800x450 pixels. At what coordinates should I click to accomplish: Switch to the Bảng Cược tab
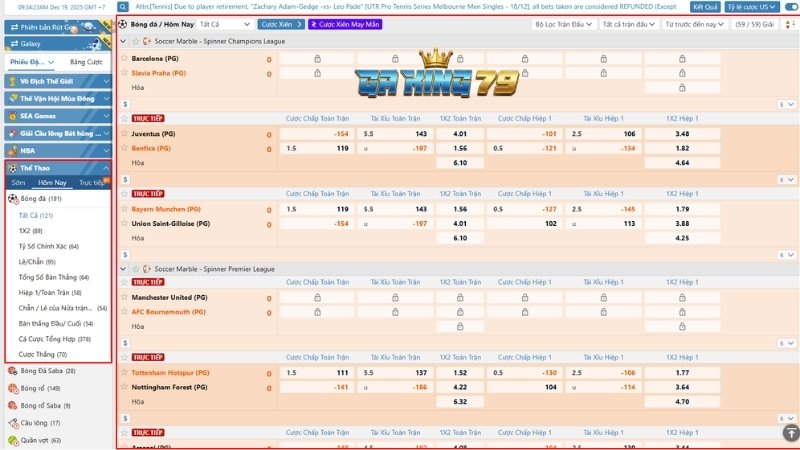click(85, 62)
